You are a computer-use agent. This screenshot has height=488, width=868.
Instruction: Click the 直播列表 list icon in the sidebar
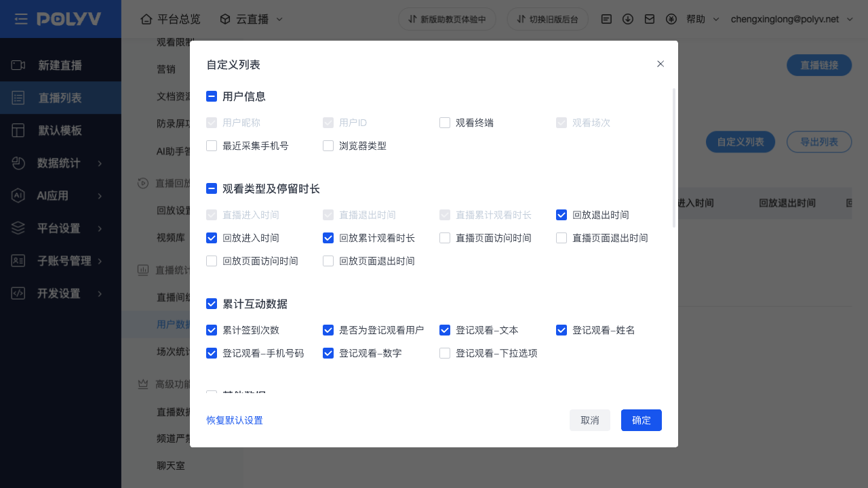click(x=18, y=98)
